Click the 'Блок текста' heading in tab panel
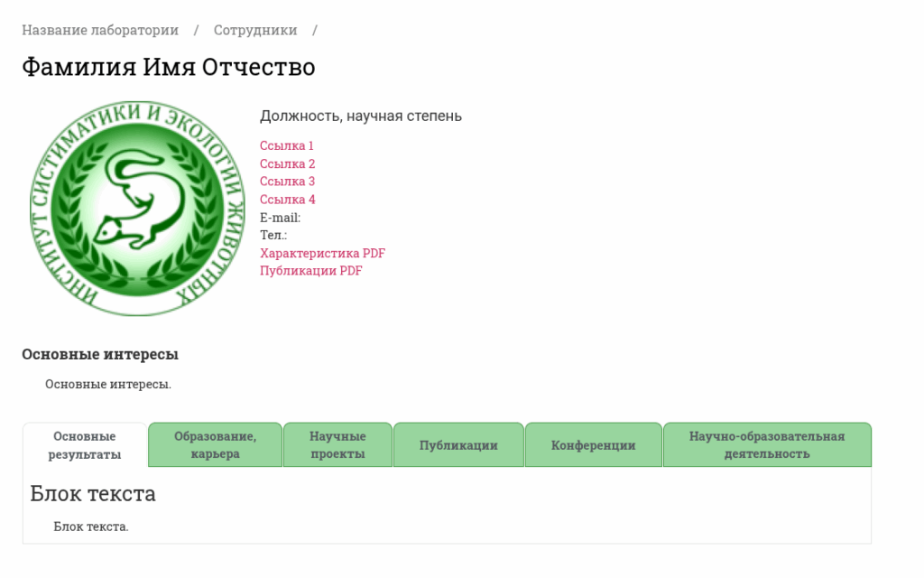924x578 pixels. coord(93,493)
